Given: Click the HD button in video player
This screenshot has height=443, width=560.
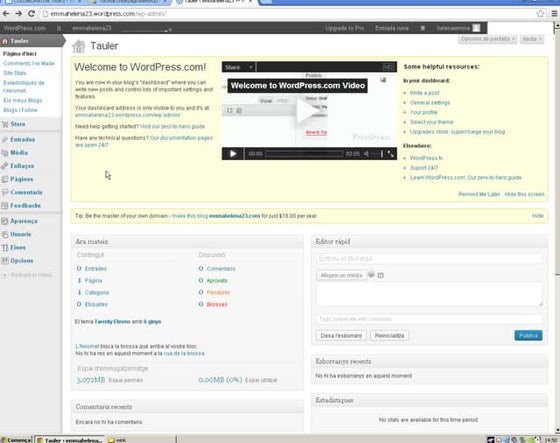Looking at the screenshot, I should point(388,67).
